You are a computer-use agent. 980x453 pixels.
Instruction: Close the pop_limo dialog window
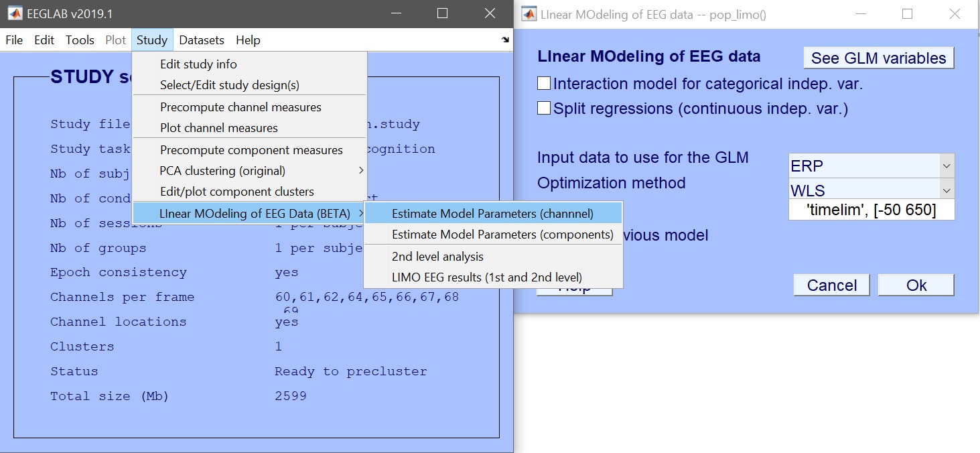(955, 14)
